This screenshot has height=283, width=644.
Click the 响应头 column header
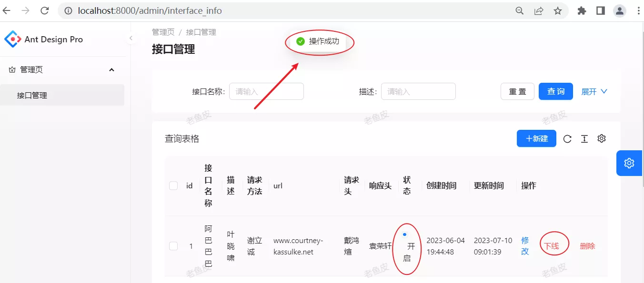coord(380,185)
